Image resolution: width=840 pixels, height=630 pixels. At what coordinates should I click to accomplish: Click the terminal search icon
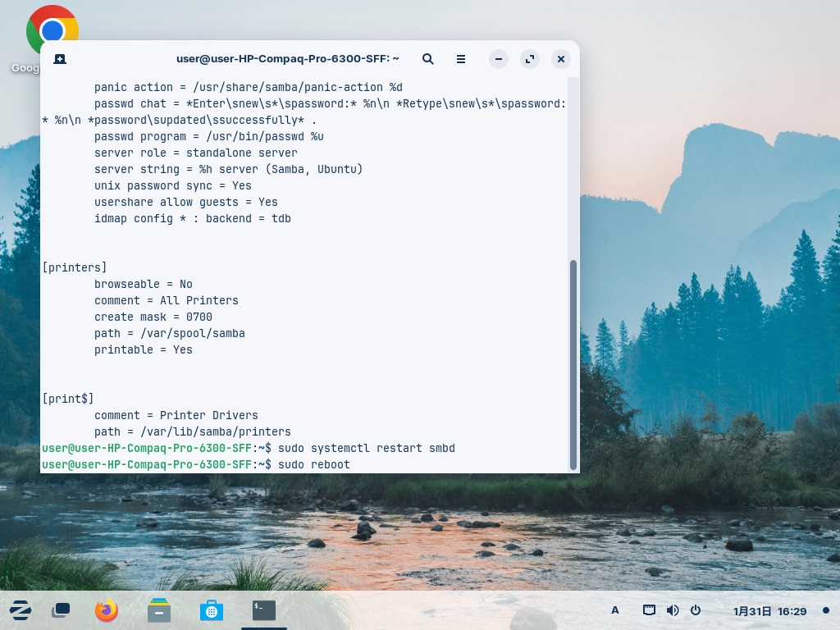coord(428,59)
